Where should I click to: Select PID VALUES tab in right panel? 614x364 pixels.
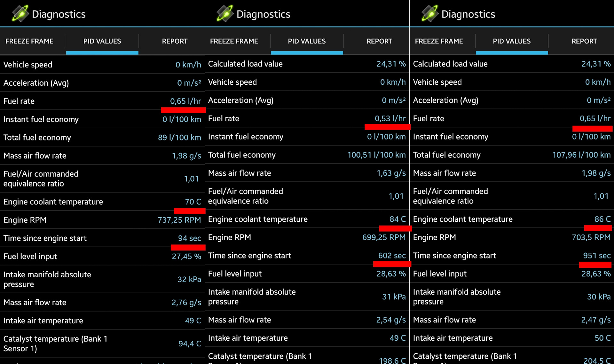512,41
